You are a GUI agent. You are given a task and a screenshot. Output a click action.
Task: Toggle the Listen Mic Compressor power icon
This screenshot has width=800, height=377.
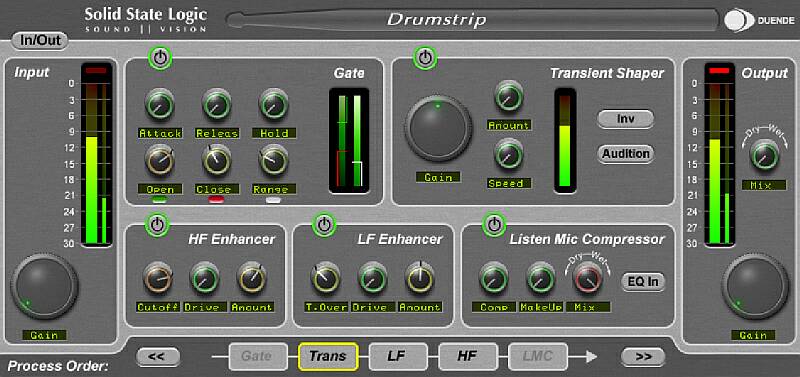click(x=493, y=225)
